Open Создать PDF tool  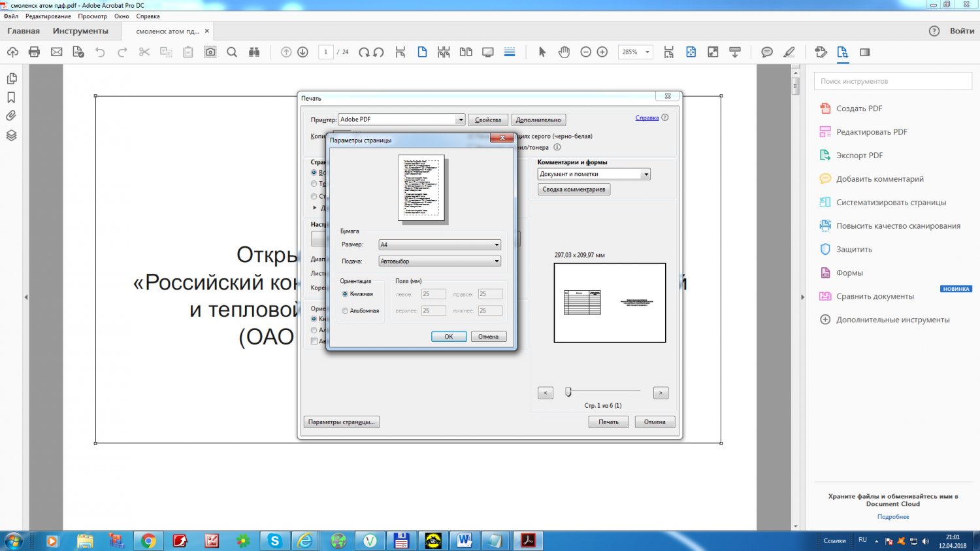859,109
